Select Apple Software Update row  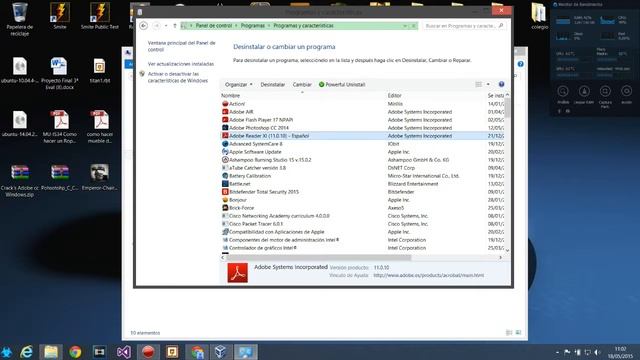[363, 152]
